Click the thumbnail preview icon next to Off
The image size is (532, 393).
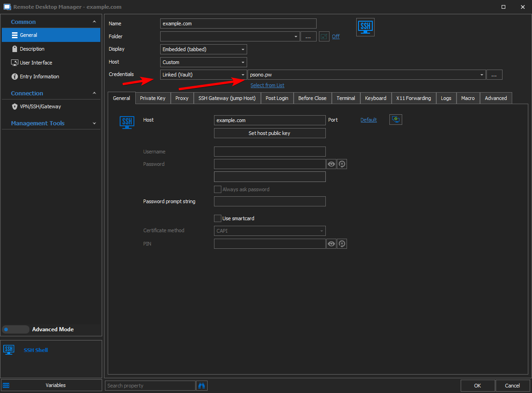(324, 36)
